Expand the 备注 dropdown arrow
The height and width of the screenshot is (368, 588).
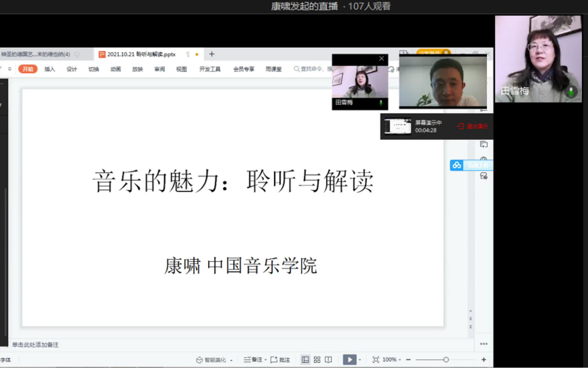pos(265,360)
